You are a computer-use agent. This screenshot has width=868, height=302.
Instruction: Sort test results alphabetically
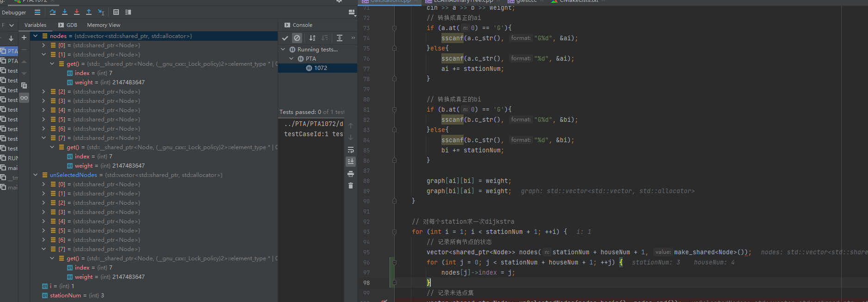[x=312, y=38]
